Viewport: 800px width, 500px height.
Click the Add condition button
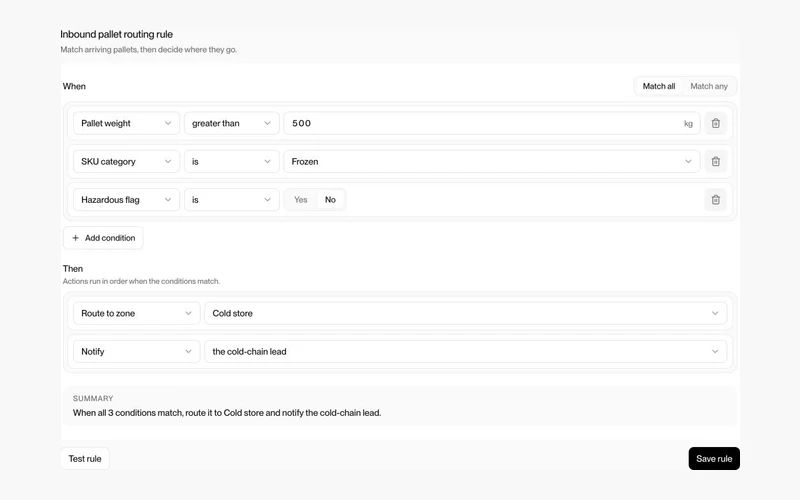103,238
